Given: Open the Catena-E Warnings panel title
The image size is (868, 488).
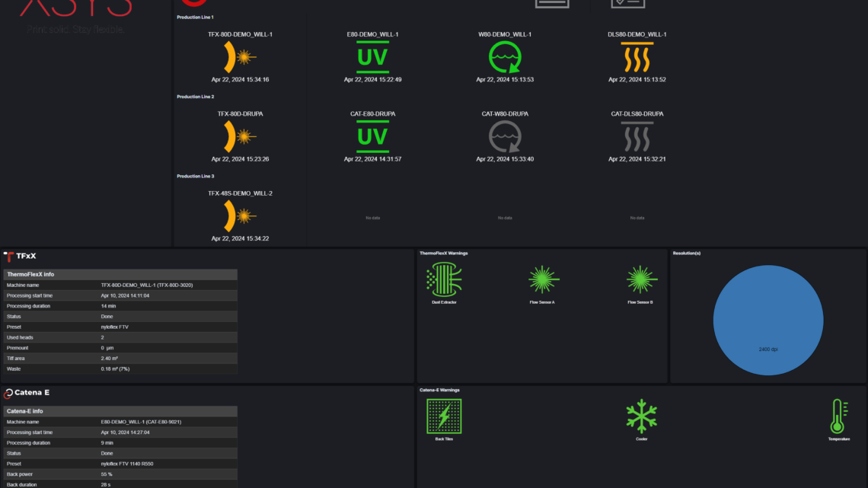Looking at the screenshot, I should coord(440,390).
